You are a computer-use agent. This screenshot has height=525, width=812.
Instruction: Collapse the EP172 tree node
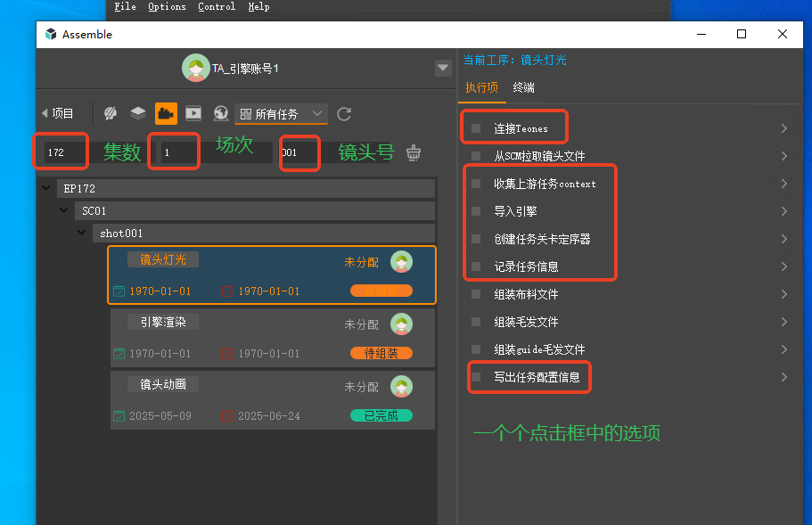click(x=46, y=189)
